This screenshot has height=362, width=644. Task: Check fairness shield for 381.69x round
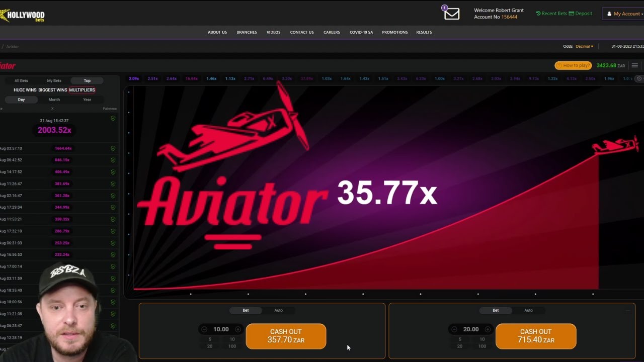coord(113,184)
